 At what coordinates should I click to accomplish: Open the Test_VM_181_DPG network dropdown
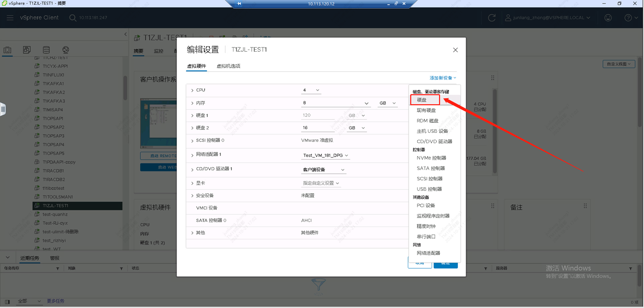tap(325, 155)
